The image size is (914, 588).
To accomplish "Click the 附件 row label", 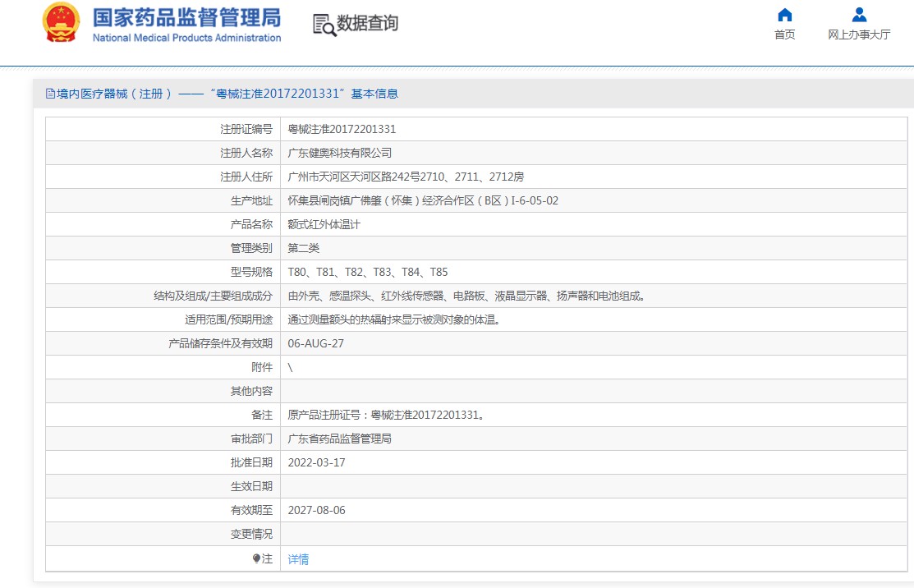I will pos(262,368).
